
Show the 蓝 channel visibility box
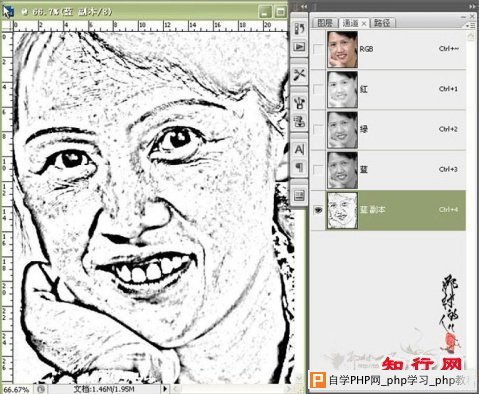(x=318, y=170)
